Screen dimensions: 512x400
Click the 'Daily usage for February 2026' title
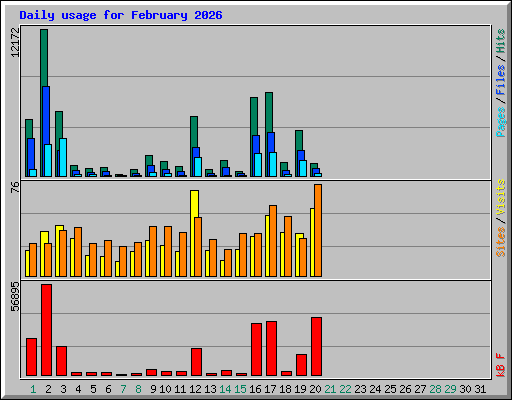121,15
